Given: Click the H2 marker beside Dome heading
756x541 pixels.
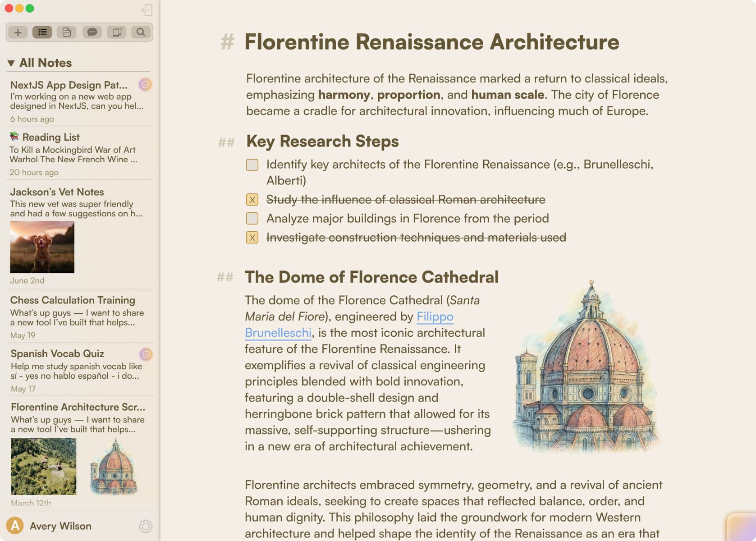Looking at the screenshot, I should tap(225, 277).
